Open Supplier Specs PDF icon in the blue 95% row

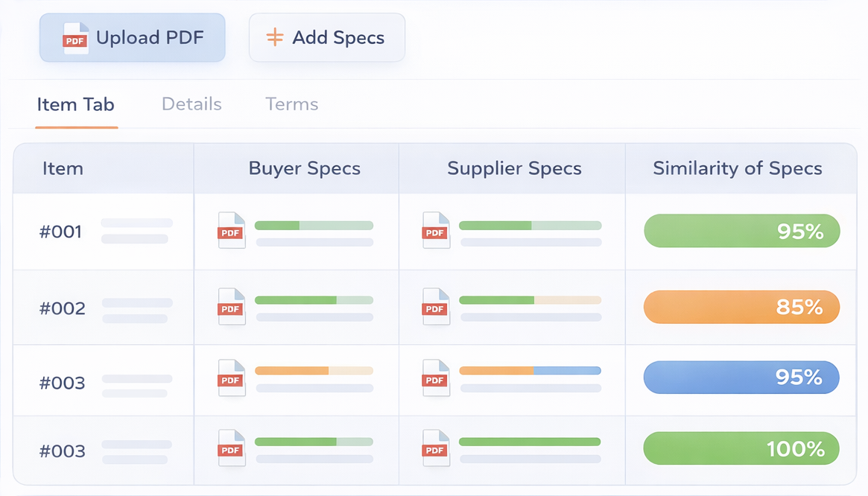point(436,378)
